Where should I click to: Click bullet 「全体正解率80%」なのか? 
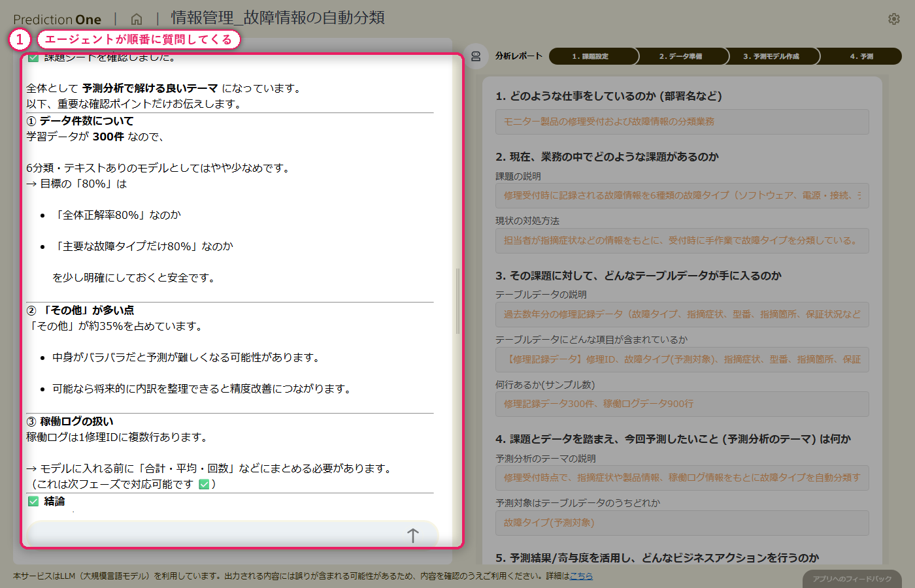tap(117, 215)
